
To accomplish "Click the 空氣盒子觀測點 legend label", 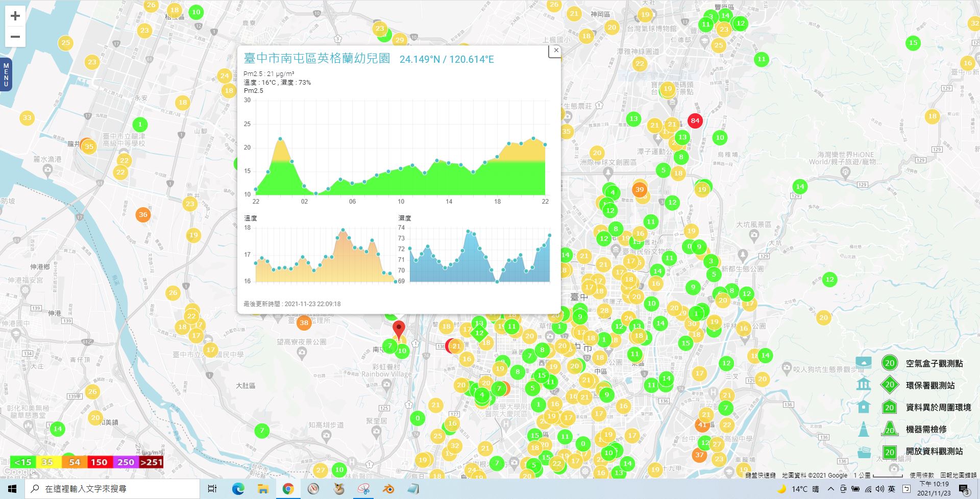I will tap(934, 363).
